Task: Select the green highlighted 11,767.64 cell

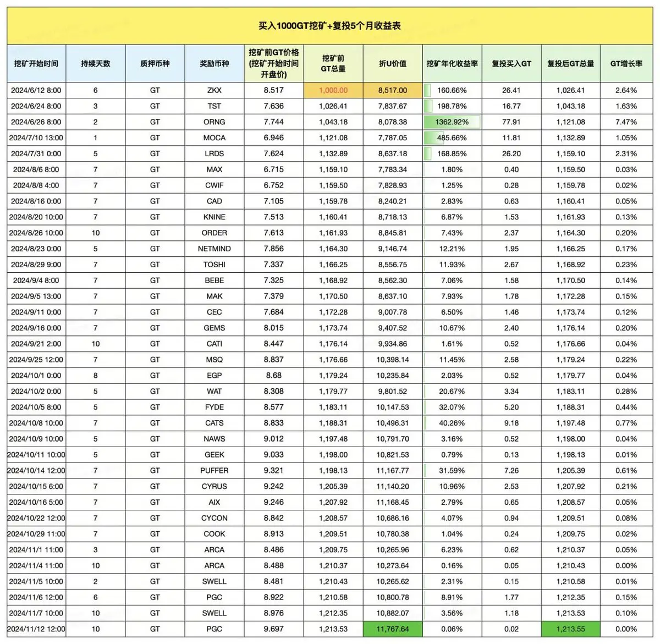Action: point(393,629)
